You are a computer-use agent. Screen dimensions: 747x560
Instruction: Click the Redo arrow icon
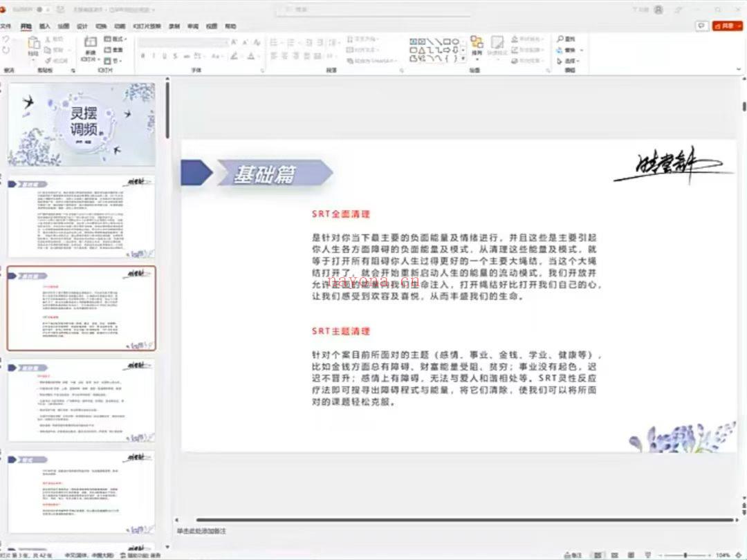tap(6, 50)
